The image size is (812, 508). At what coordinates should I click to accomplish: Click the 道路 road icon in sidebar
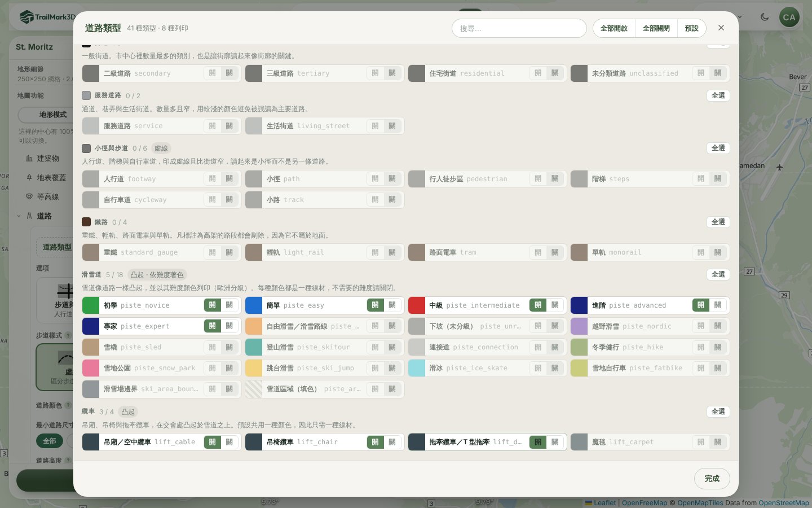29,216
